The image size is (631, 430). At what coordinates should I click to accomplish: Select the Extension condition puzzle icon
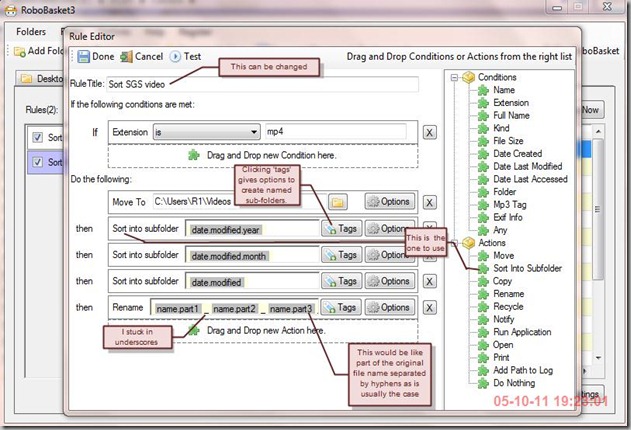(x=483, y=103)
